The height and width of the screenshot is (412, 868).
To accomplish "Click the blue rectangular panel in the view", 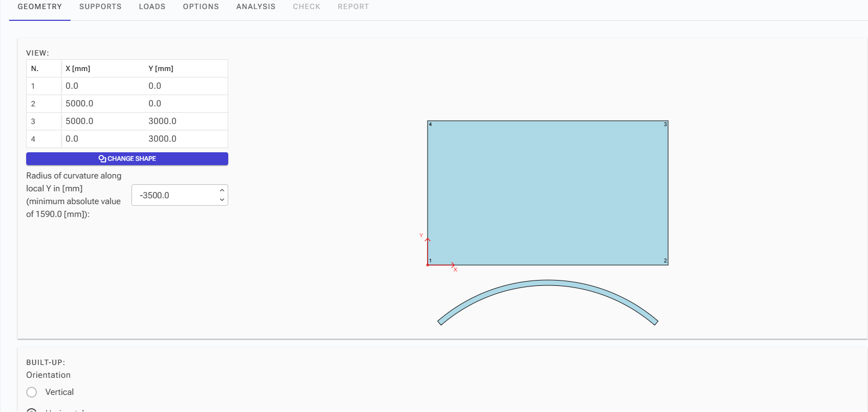I will pos(547,192).
